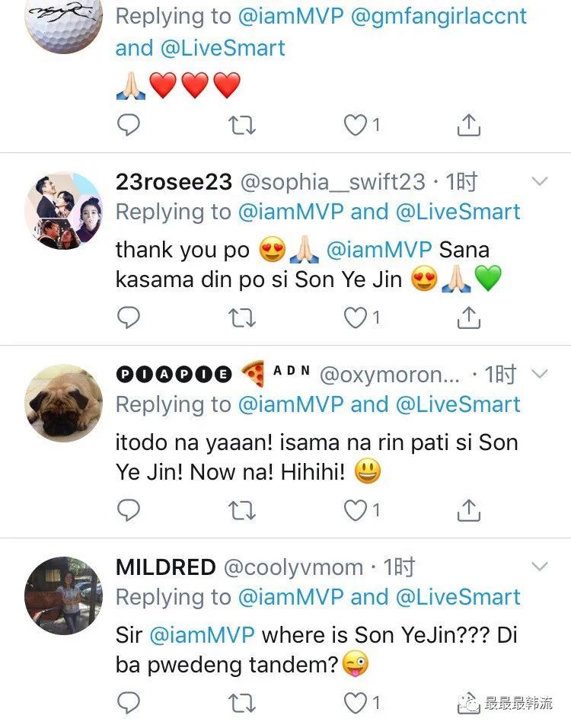Screen dimensions: 571x728
Task: Like MILDRED's tweet
Action: 356,702
